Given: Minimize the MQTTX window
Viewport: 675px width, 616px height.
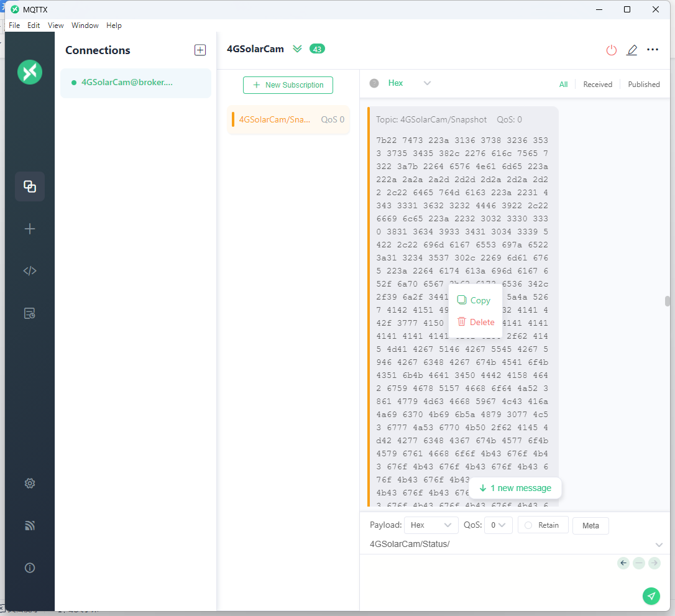Looking at the screenshot, I should click(x=599, y=9).
